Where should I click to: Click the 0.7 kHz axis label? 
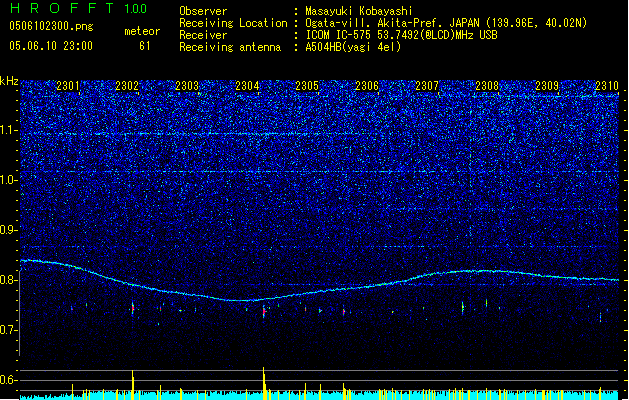(x=8, y=330)
